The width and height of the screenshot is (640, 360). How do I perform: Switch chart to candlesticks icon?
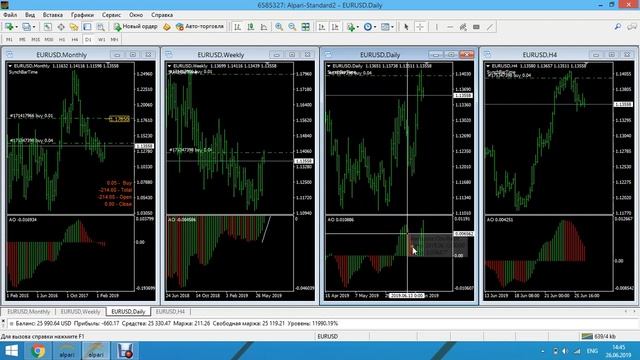click(x=251, y=27)
